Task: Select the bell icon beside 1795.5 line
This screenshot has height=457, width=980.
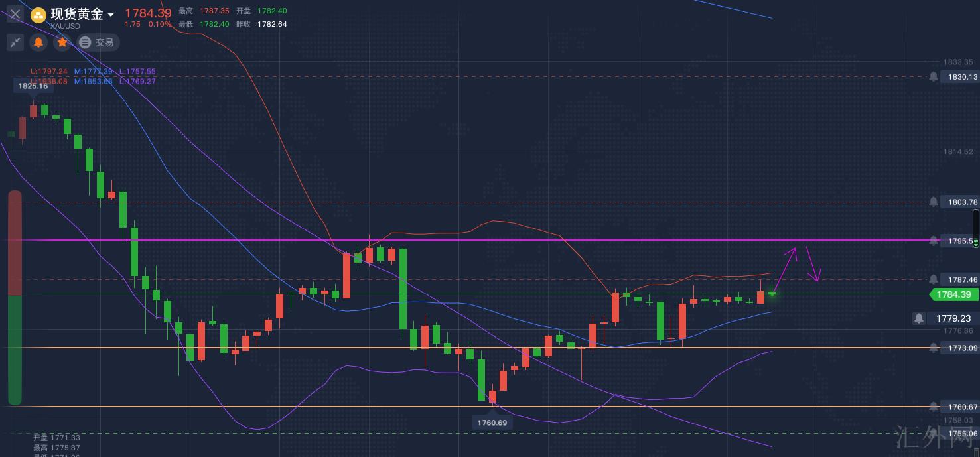Action: (x=934, y=241)
